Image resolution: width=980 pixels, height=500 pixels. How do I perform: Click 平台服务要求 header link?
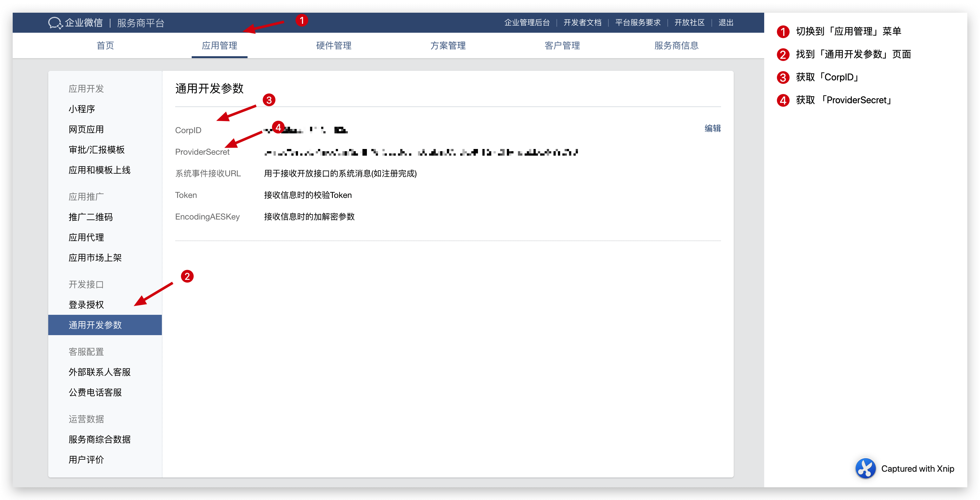tap(638, 23)
